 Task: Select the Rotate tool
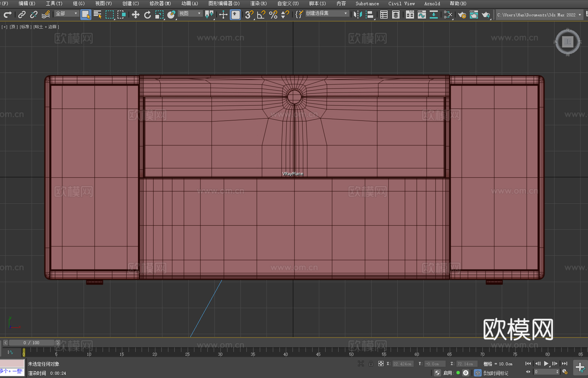click(x=148, y=14)
